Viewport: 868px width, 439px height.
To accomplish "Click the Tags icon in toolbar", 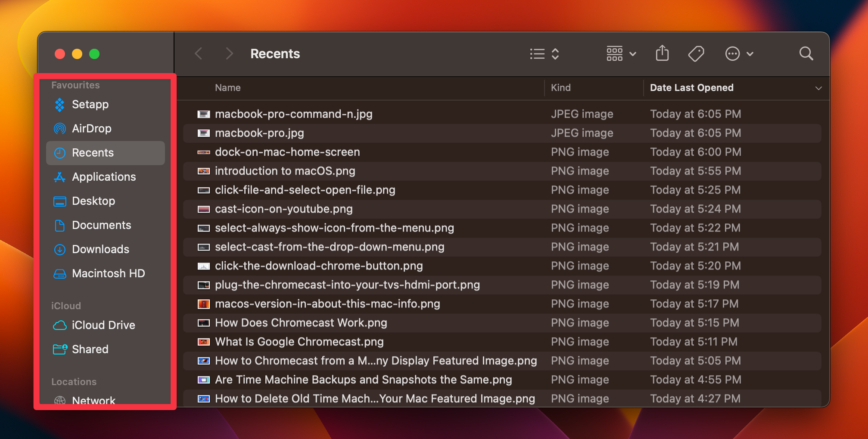I will tap(696, 54).
